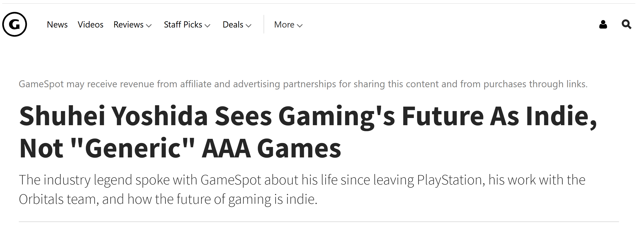Expand the Reviews dropdown chevron

pyautogui.click(x=149, y=26)
